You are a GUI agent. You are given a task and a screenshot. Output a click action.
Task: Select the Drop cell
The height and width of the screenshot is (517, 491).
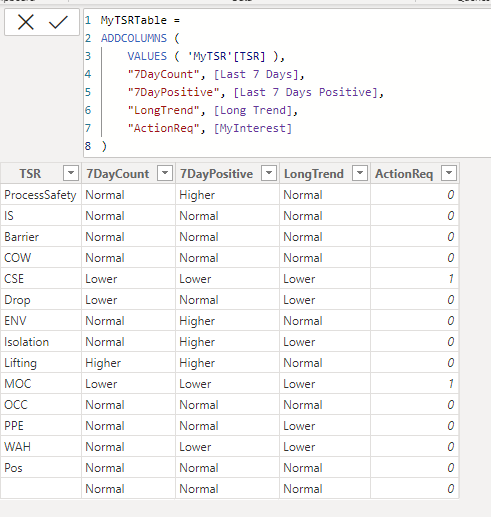40,300
